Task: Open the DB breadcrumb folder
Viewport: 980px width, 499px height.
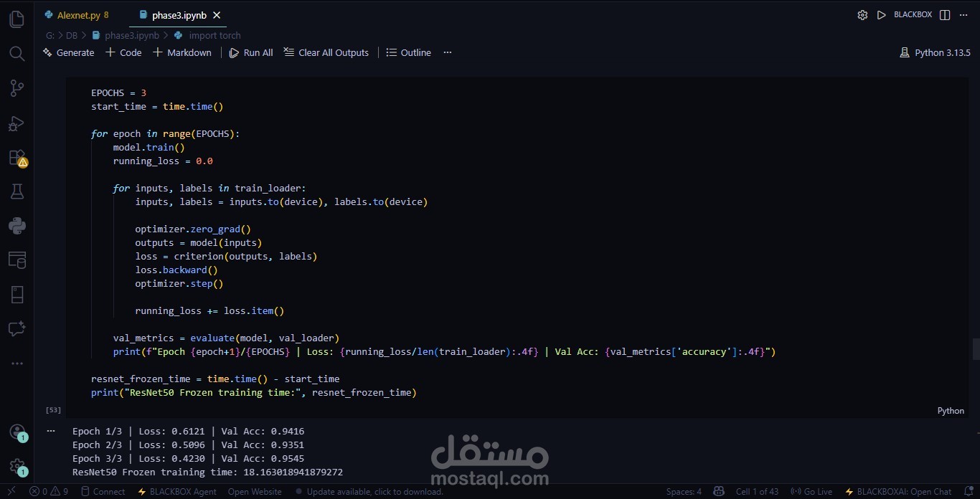Action: (71, 35)
